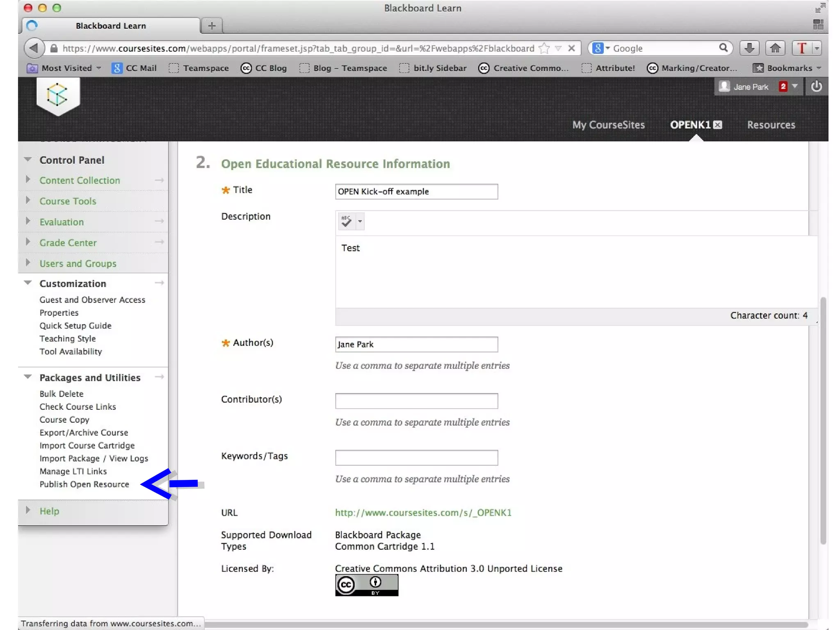Expand the Content Collection section

[28, 180]
